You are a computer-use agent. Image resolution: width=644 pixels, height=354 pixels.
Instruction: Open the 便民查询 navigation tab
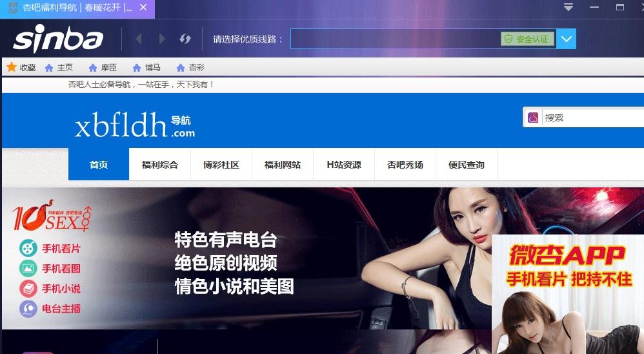(466, 165)
